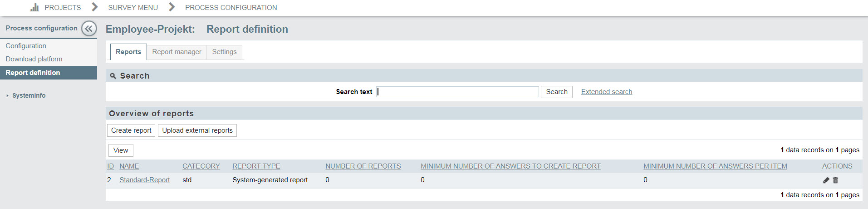Collapse sidebar with double-chevron icon
The image size is (868, 209).
pyautogui.click(x=89, y=29)
